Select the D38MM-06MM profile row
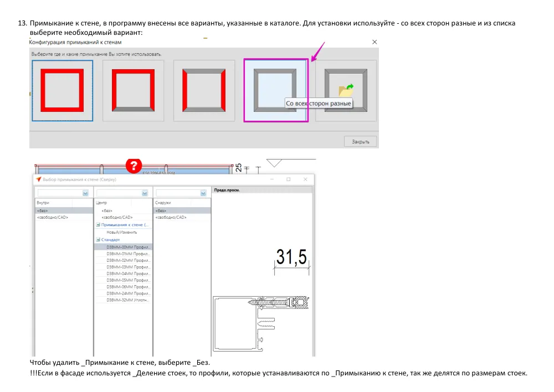This screenshot has width=554, height=392. [x=124, y=287]
